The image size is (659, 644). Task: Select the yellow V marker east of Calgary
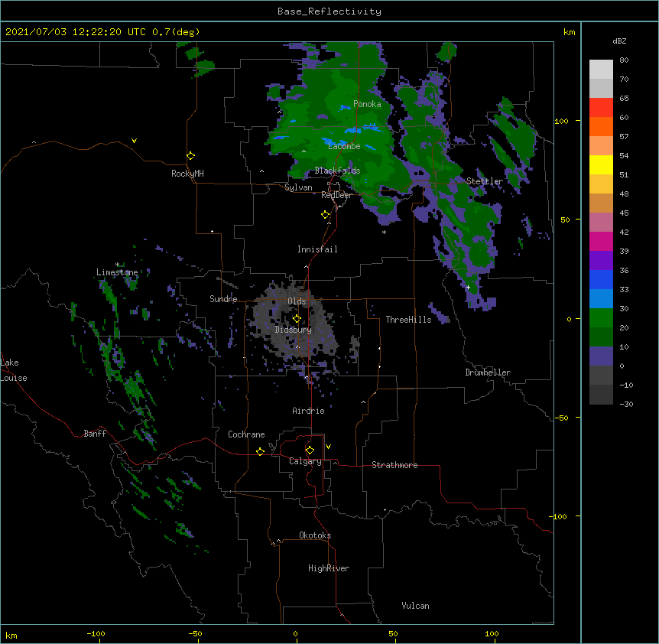pyautogui.click(x=328, y=447)
